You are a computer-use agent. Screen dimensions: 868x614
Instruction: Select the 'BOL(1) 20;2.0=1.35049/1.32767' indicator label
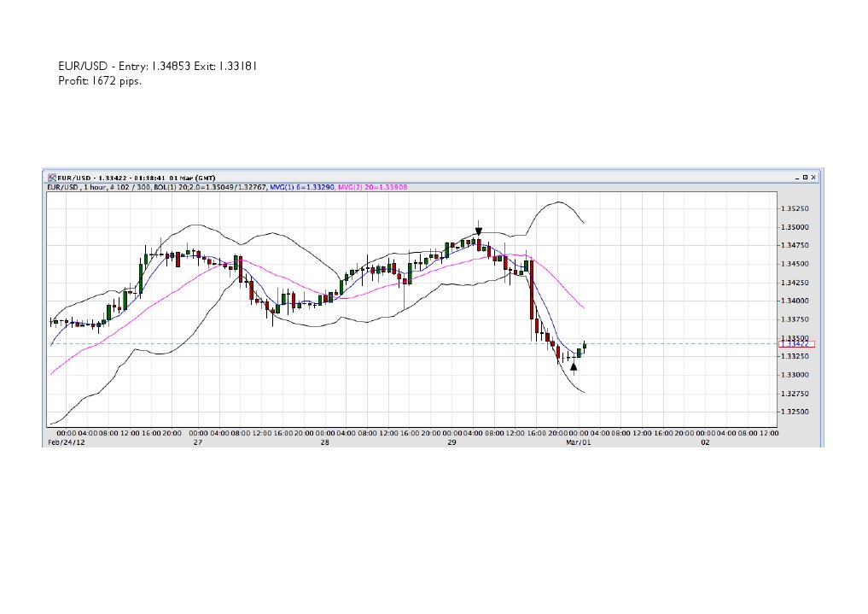(x=210, y=188)
